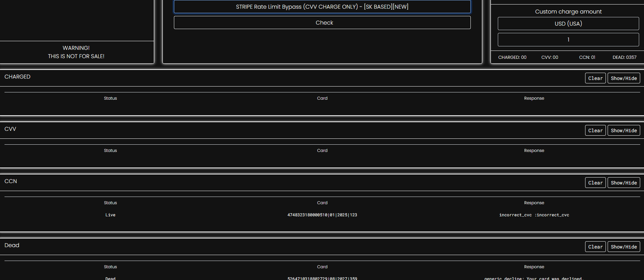Click the "THIS IS NOT FOR SALE!" notice
Screen dimensions: 644x280
76,56
